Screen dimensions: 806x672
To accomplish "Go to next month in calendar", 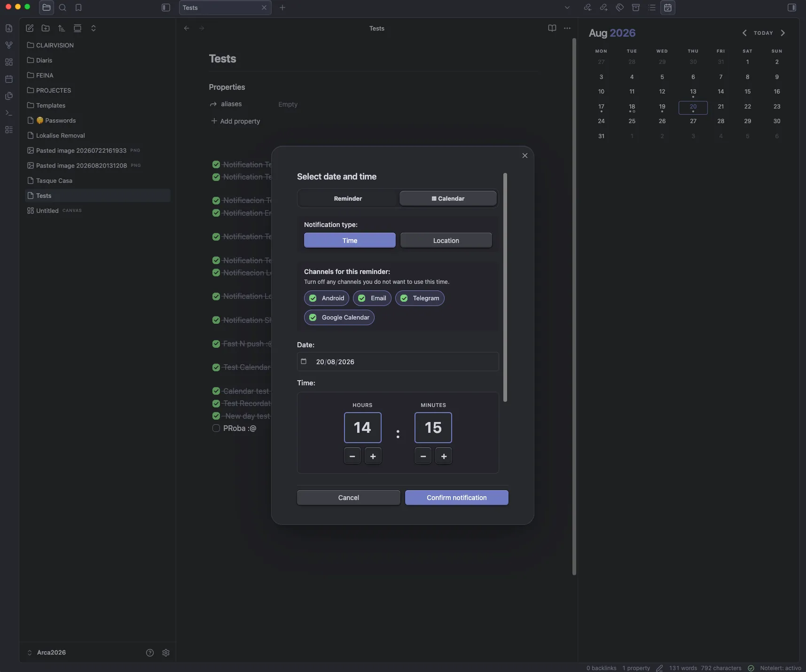I will 783,33.
